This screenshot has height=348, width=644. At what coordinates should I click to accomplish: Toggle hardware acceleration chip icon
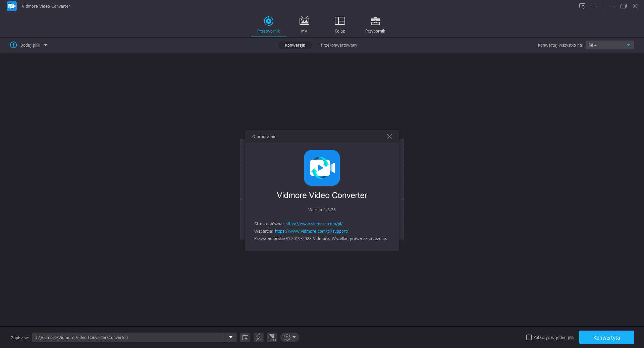tap(272, 337)
